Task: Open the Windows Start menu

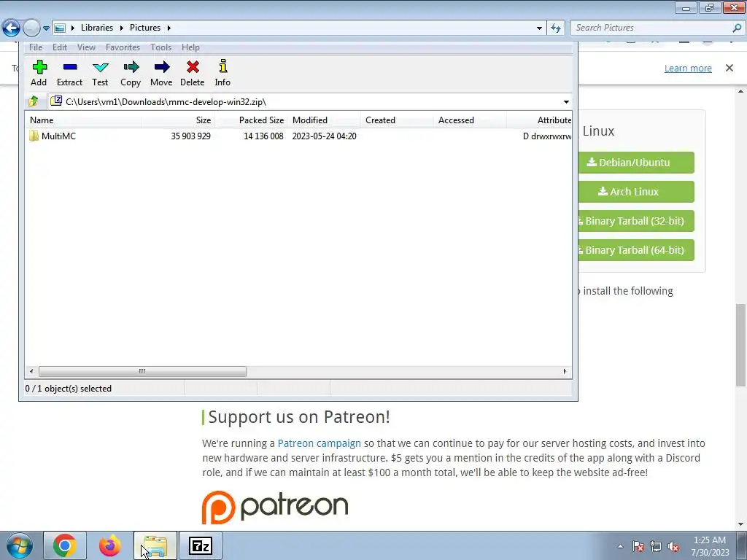Action: [20, 545]
